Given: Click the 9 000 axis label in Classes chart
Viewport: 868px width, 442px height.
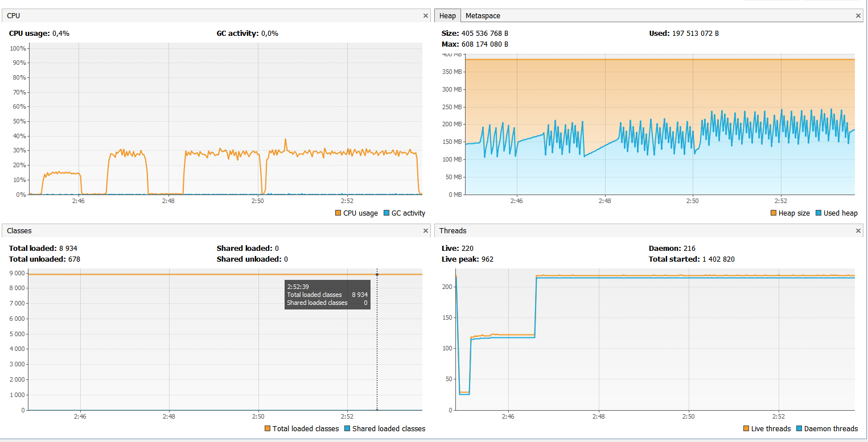Looking at the screenshot, I should 17,273.
